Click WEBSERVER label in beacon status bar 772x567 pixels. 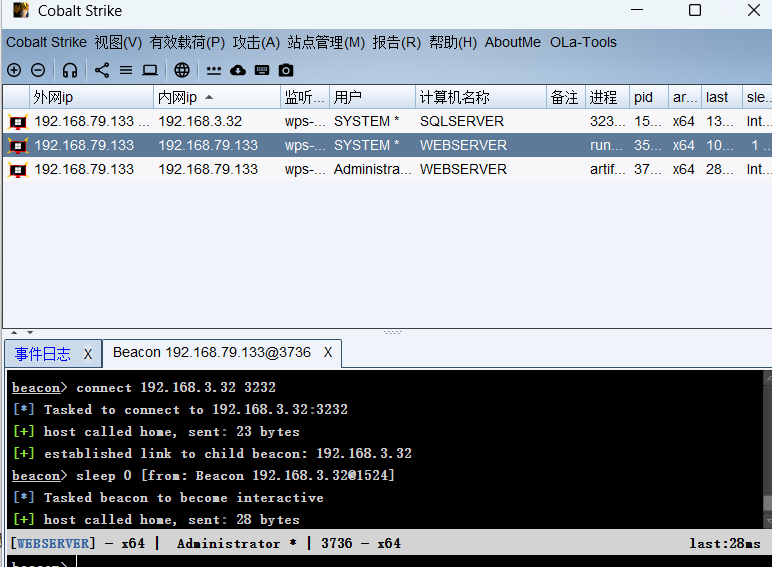tap(53, 543)
